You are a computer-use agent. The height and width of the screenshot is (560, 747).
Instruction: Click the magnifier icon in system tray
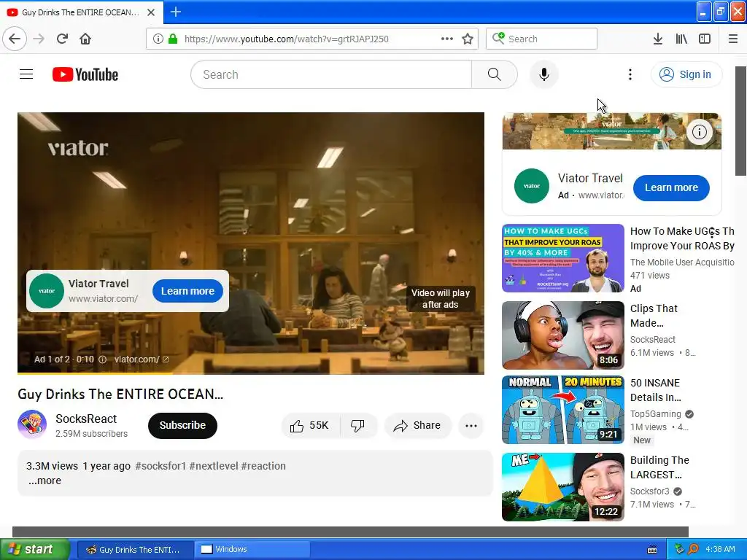693,550
